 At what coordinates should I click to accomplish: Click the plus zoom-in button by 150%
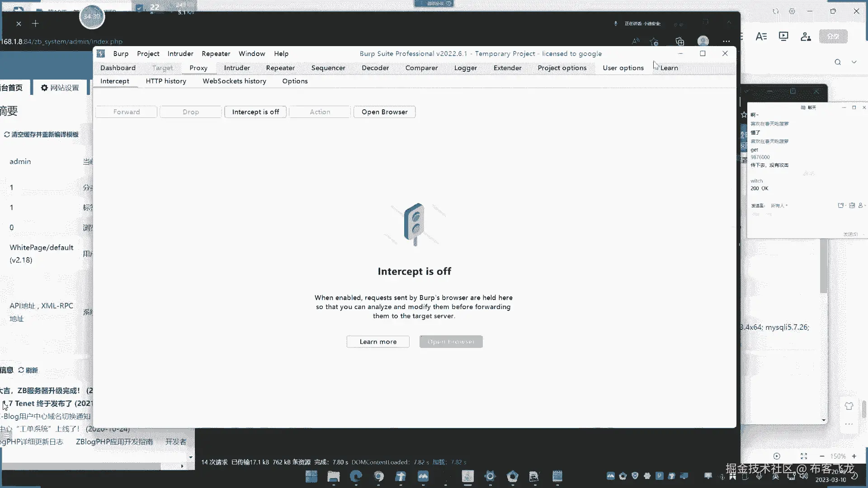click(x=854, y=456)
